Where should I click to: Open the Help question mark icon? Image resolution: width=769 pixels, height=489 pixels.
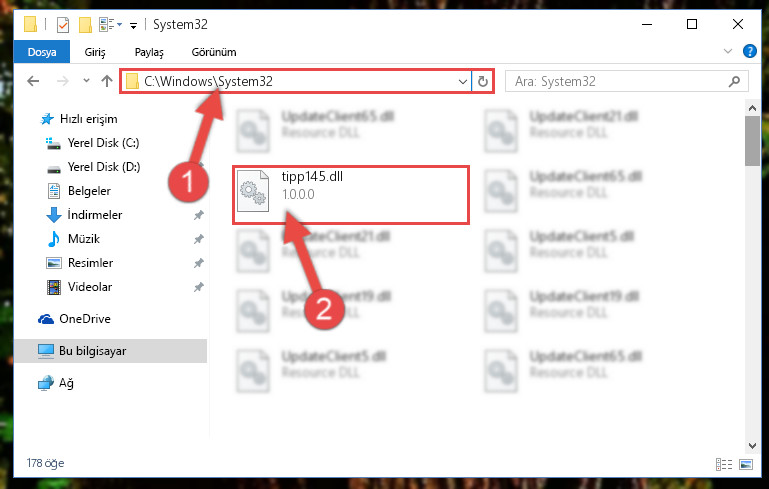click(x=749, y=51)
